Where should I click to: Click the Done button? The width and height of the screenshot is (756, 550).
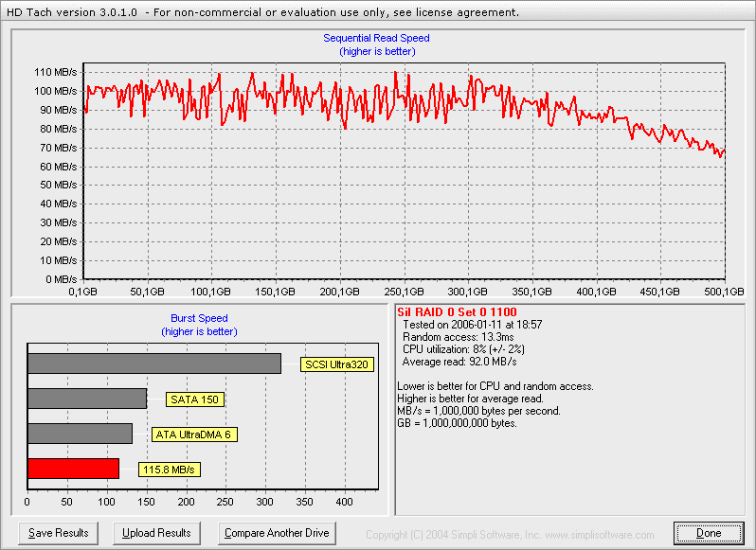(709, 533)
